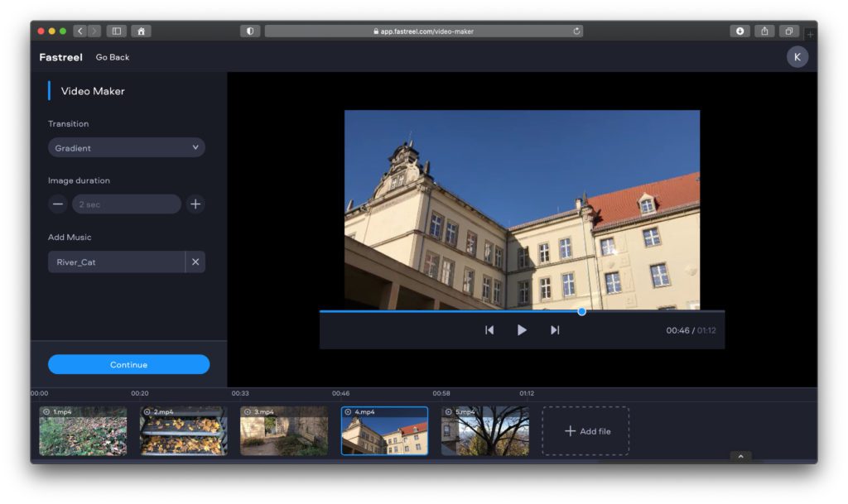Skip to the next clip with the forward icon
The width and height of the screenshot is (848, 504).
point(554,329)
